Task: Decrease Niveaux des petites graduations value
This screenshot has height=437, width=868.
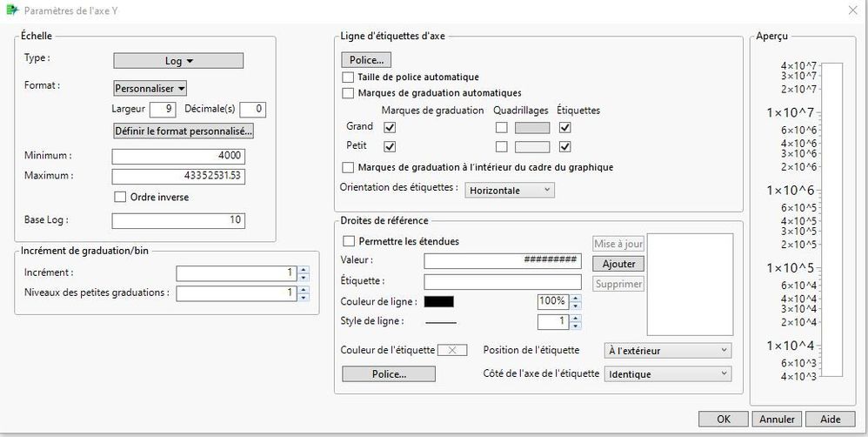Action: click(304, 298)
